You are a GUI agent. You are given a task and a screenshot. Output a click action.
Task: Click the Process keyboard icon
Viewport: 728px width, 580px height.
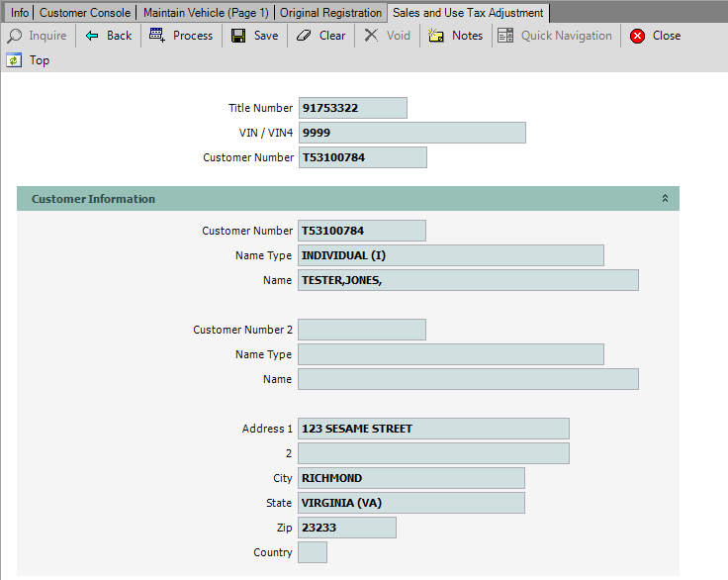[x=157, y=36]
